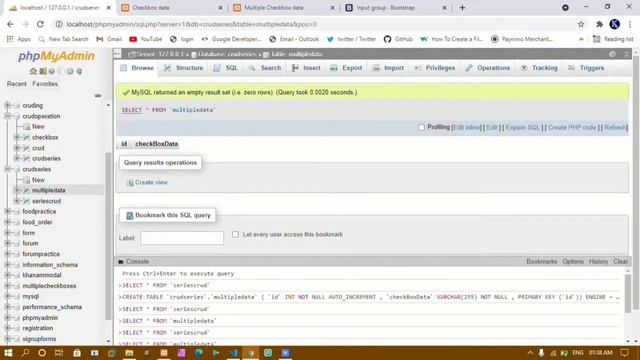Click the browser reload button
This screenshot has width=640, height=360.
tap(40, 24)
